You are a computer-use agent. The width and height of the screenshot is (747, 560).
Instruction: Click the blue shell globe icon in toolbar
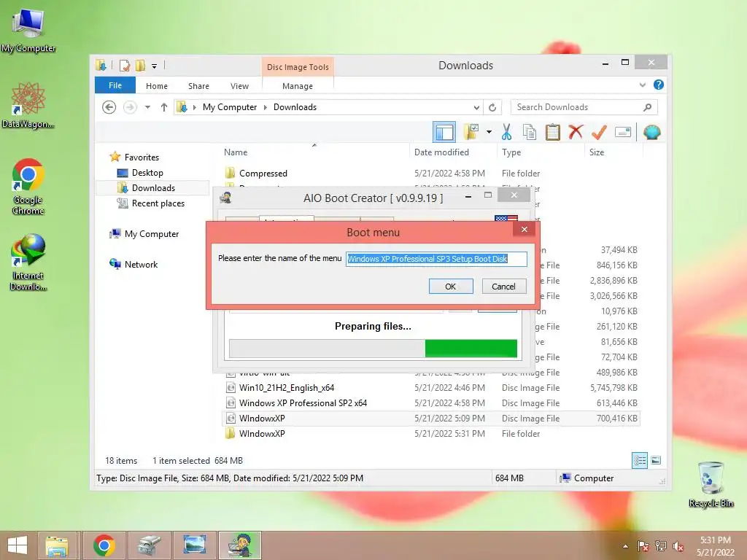651,132
